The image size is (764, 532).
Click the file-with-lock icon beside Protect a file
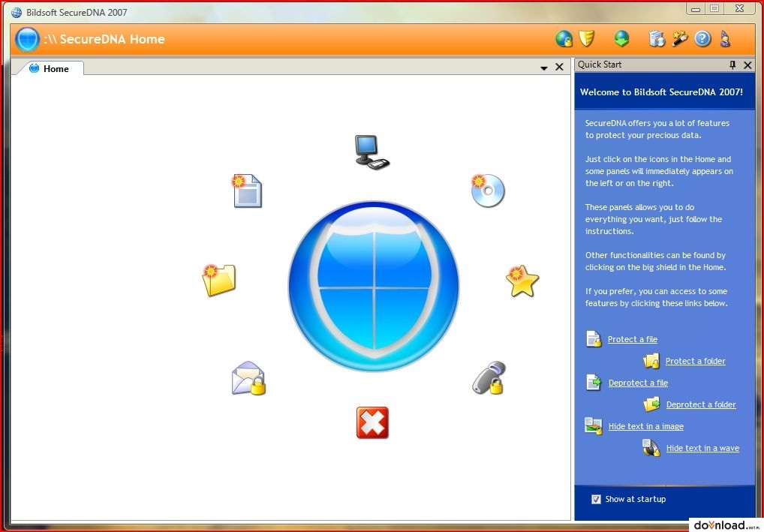pos(594,338)
